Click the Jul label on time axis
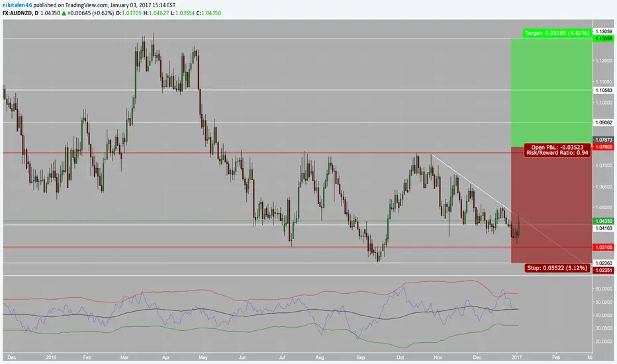617x364 pixels. click(282, 357)
